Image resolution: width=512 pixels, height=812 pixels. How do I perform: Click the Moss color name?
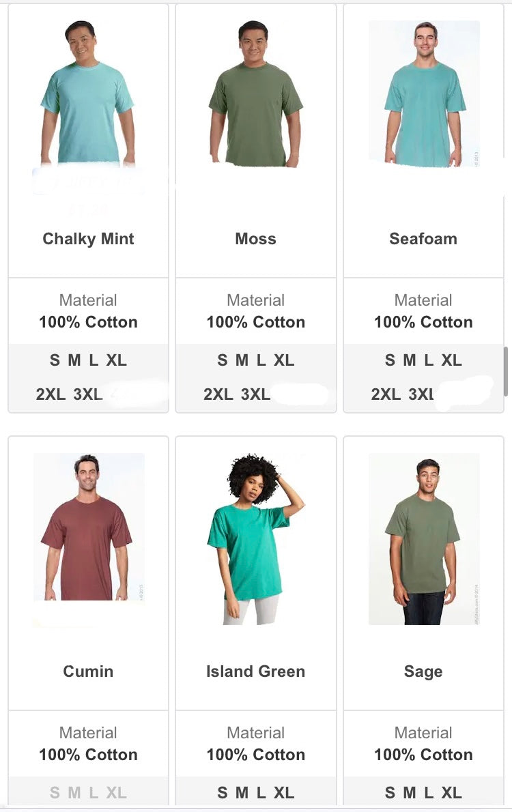[x=255, y=239]
